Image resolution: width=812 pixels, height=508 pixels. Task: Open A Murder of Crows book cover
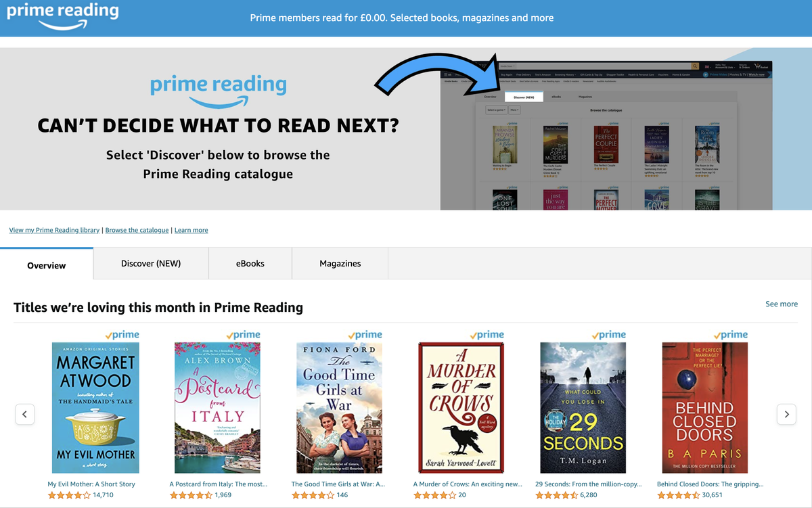click(x=461, y=407)
